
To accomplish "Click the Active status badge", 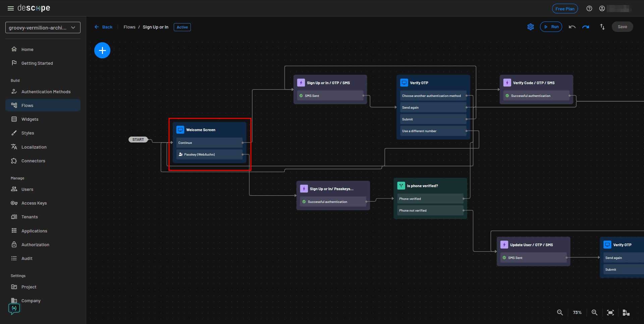I will (x=182, y=27).
